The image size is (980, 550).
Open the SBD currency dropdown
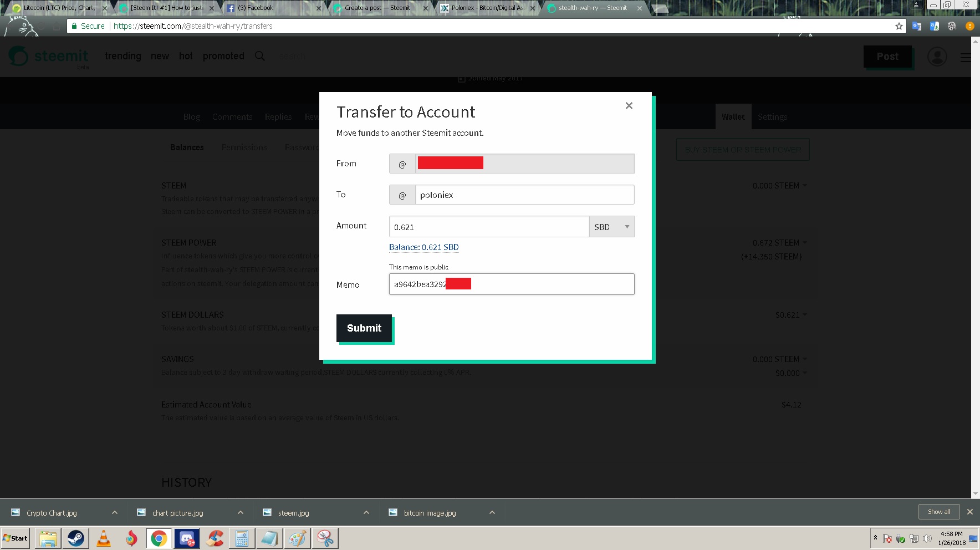point(612,227)
